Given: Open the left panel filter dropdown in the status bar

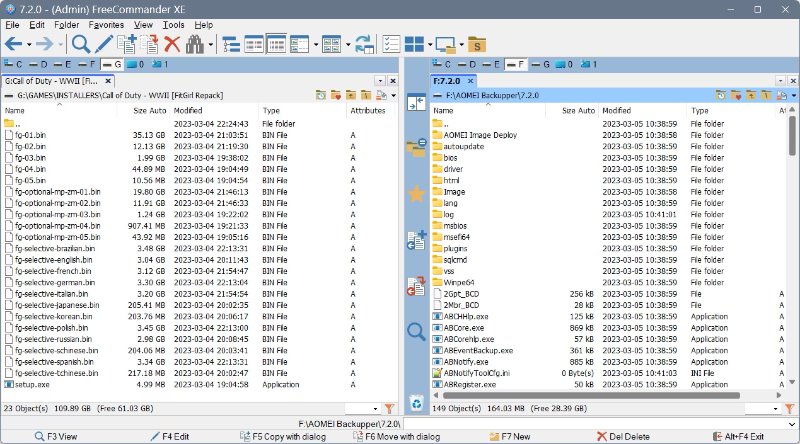Looking at the screenshot, I should click(376, 409).
